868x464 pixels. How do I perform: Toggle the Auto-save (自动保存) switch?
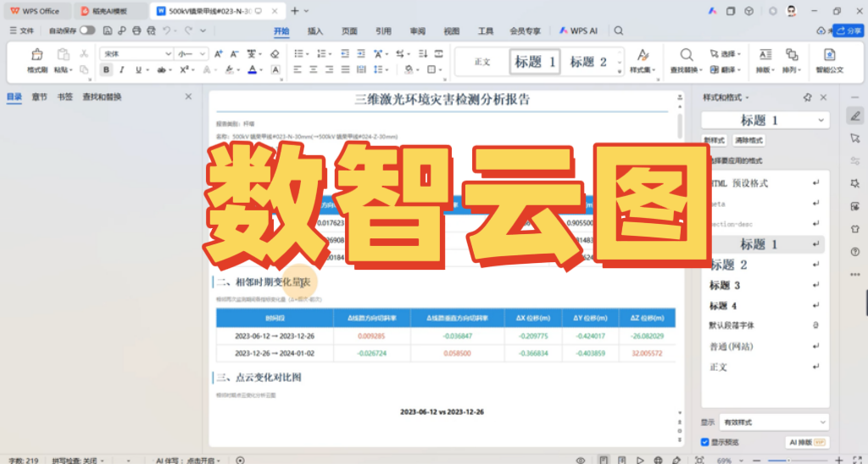(87, 31)
